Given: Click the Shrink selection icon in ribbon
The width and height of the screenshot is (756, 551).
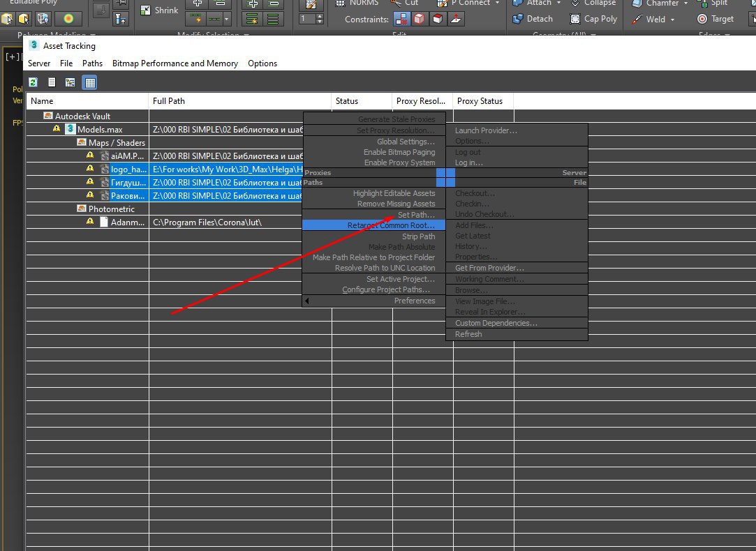Looking at the screenshot, I should (x=145, y=10).
